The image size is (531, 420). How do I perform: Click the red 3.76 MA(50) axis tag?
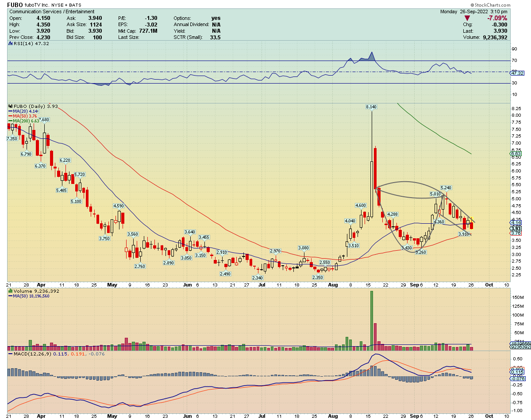point(516,233)
